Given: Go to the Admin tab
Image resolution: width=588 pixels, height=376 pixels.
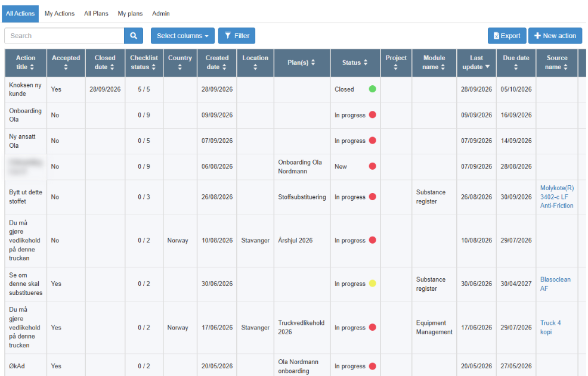Looking at the screenshot, I should [161, 14].
